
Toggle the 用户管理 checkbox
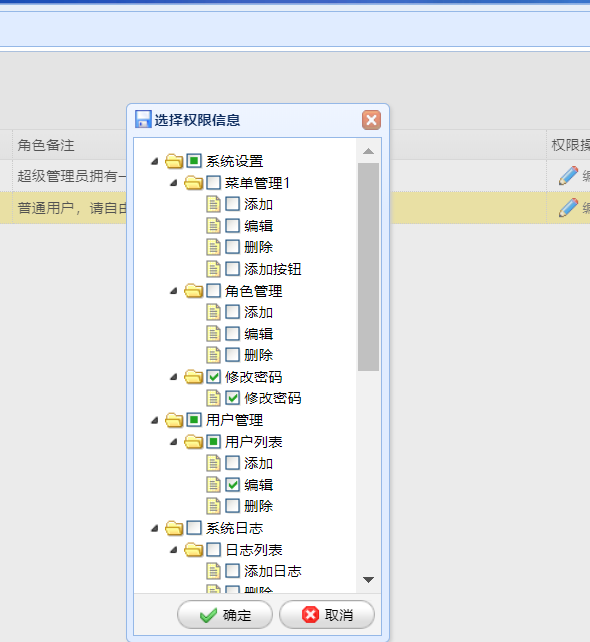click(x=194, y=420)
